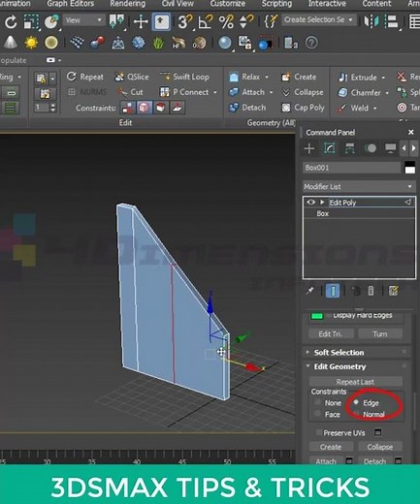Screen dimensions: 420x504
Task: Enable Preserve UVs checkbox
Action: click(319, 432)
